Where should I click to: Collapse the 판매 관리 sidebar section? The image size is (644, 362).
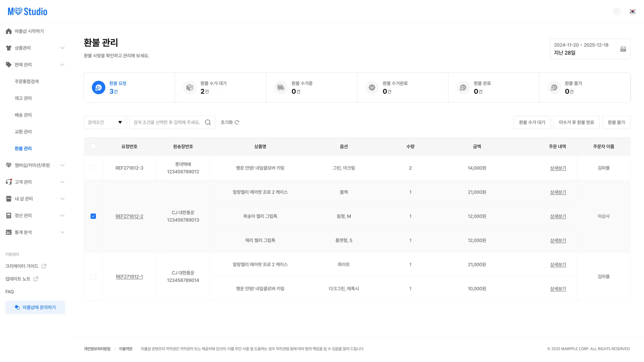[x=35, y=65]
